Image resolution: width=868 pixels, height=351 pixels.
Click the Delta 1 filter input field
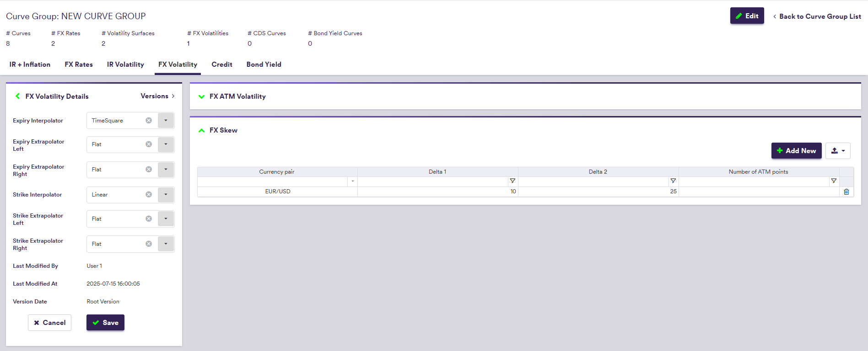pos(432,181)
